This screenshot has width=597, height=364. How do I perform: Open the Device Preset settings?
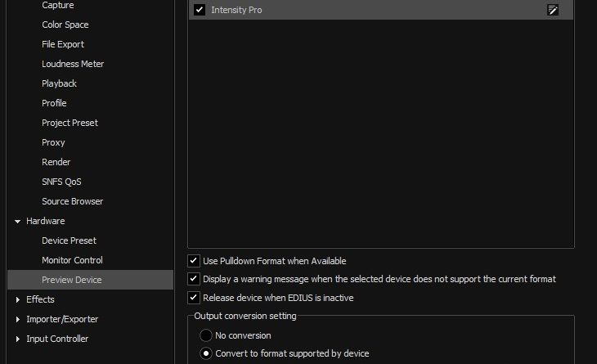[x=69, y=240]
